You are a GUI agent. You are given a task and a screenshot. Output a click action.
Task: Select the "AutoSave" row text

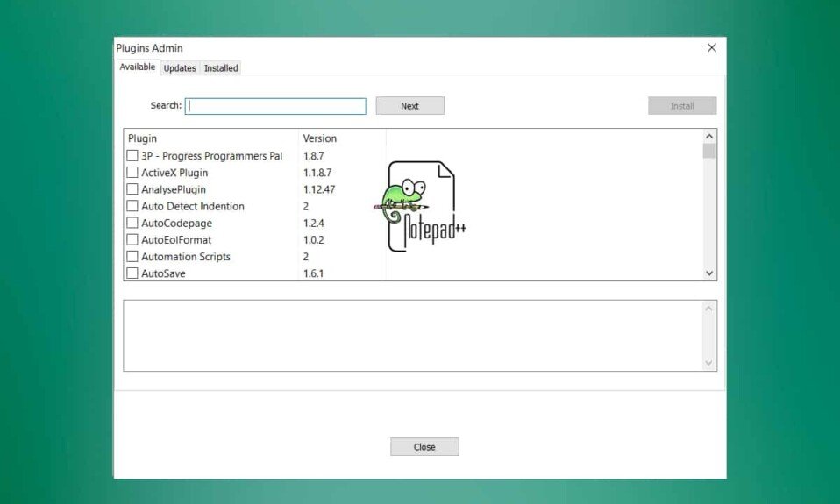(163, 273)
